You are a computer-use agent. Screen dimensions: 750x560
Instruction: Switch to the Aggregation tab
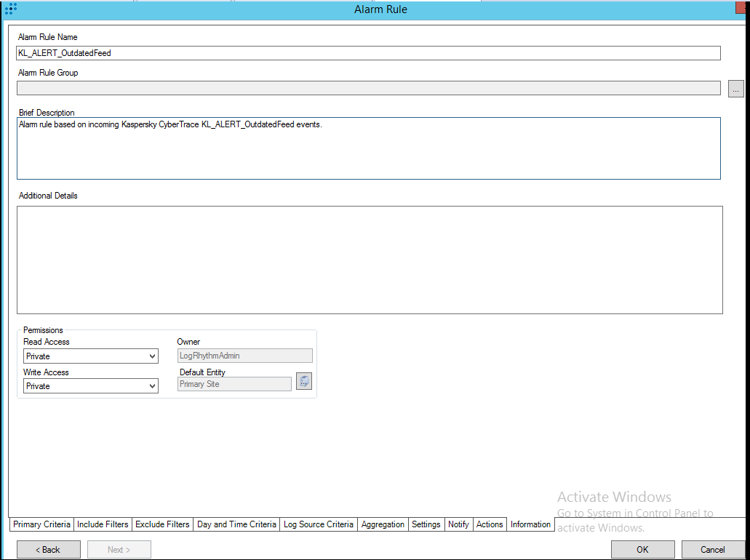pos(383,524)
